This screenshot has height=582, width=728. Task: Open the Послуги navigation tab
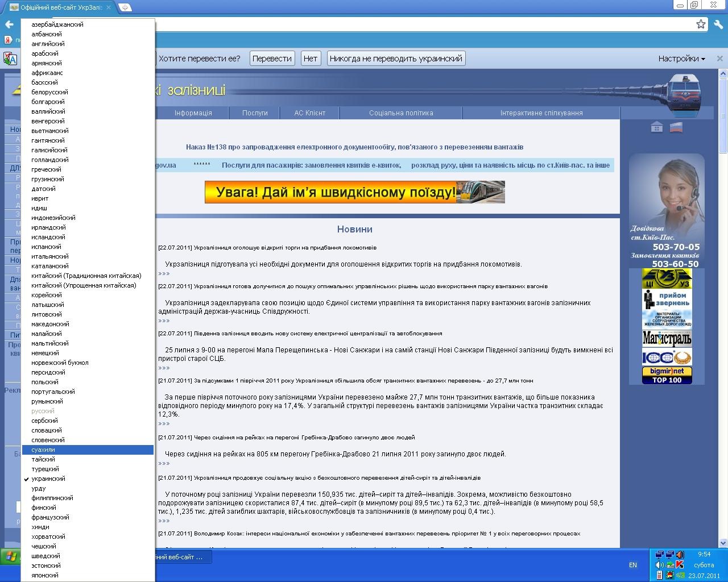click(x=255, y=113)
